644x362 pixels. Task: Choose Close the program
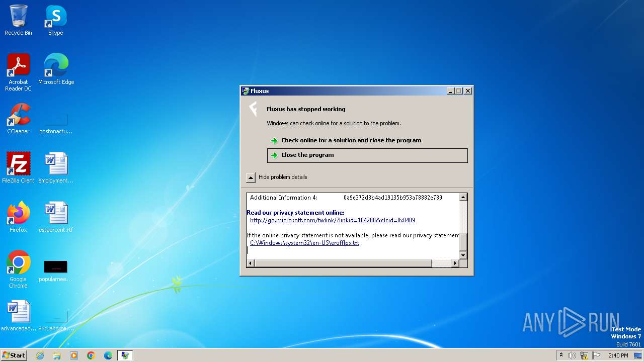[367, 155]
